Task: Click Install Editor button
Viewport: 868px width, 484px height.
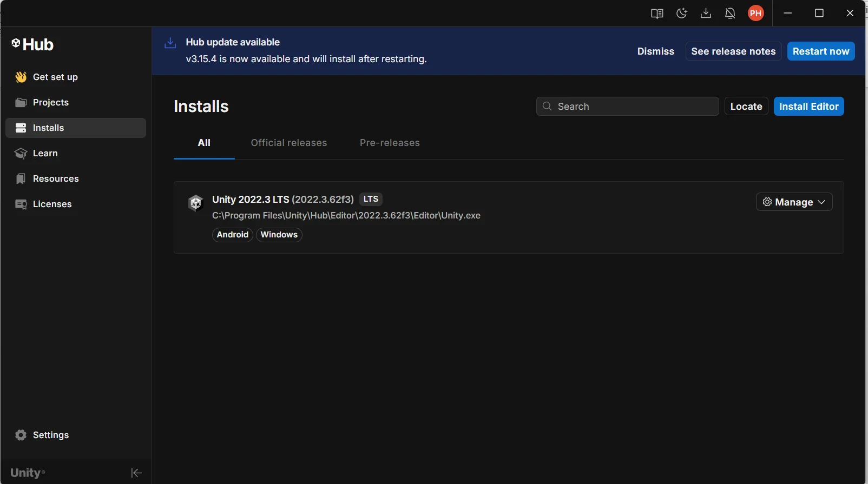Action: coord(808,107)
